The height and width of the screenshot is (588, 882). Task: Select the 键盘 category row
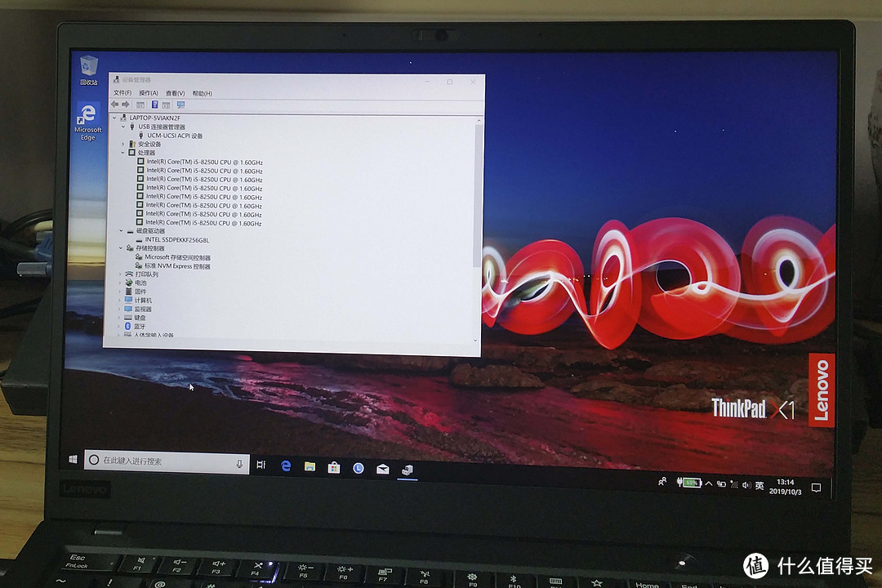tap(135, 318)
